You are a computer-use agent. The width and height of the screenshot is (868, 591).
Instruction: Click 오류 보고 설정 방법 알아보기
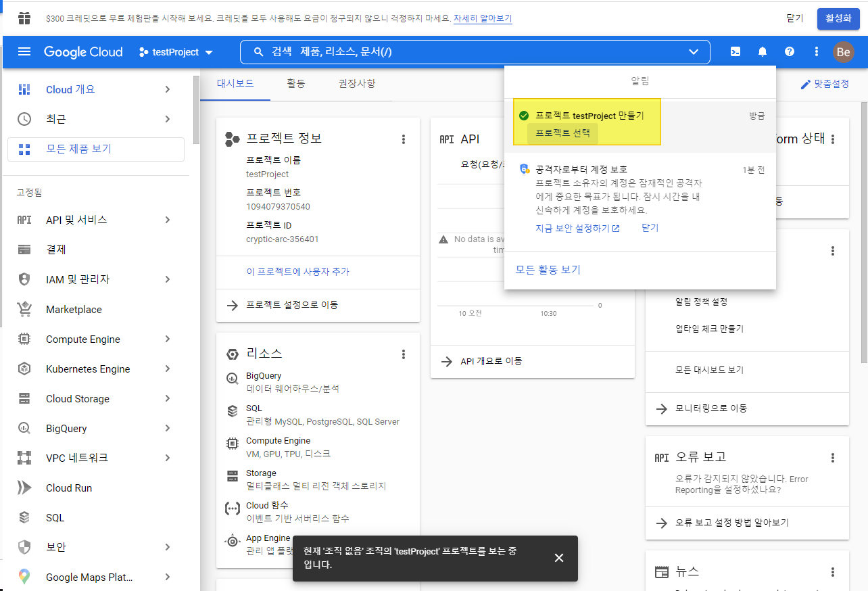pyautogui.click(x=732, y=523)
